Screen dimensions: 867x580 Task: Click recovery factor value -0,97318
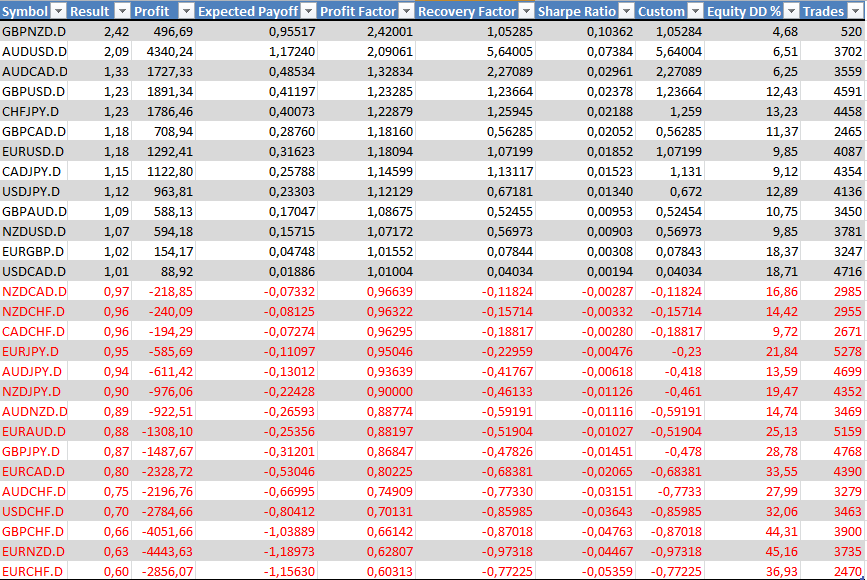click(507, 551)
